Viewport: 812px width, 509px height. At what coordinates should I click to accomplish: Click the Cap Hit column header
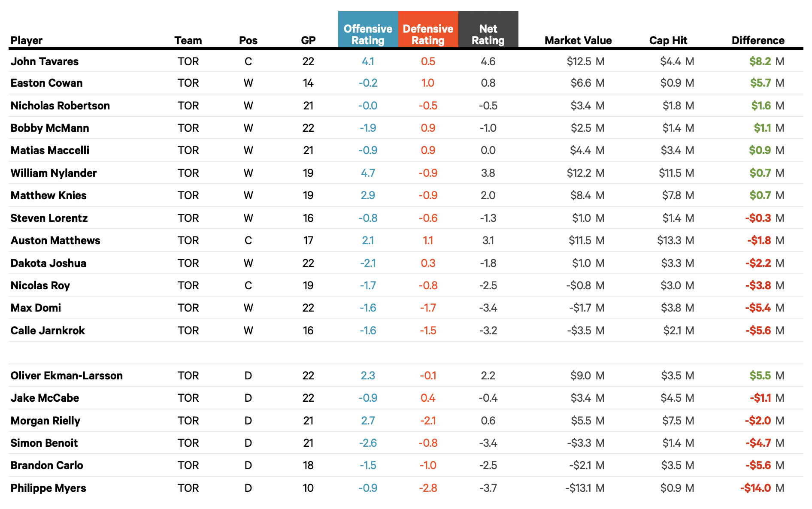click(668, 40)
